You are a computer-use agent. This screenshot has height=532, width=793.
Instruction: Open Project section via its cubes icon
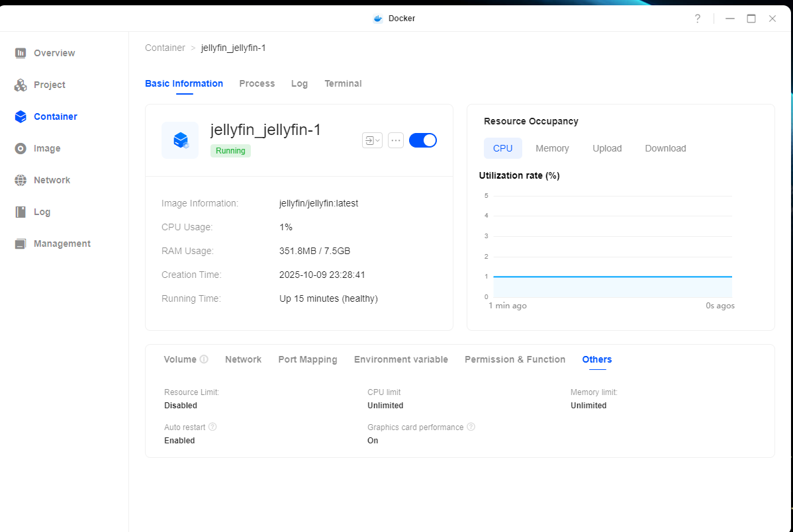[x=21, y=85]
